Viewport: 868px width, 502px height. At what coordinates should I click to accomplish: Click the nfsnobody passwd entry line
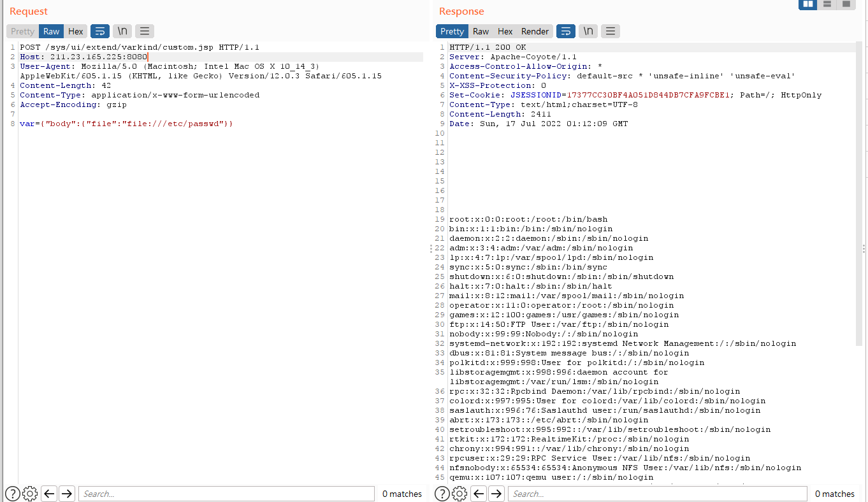click(x=625, y=468)
